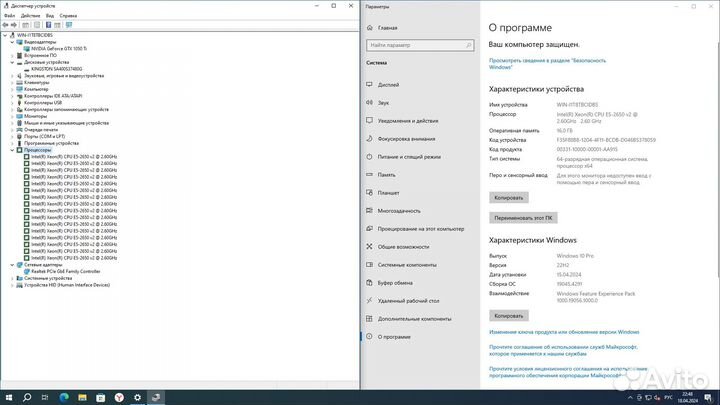The height and width of the screenshot is (405, 720).
Task: Go to Питание и спящий режим
Action: pos(409,156)
